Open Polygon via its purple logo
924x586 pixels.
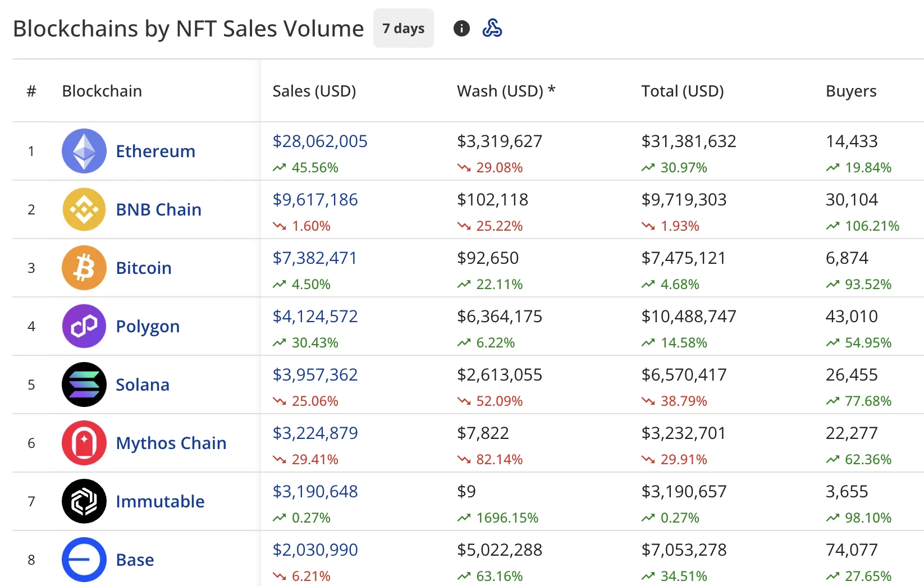[x=83, y=326]
